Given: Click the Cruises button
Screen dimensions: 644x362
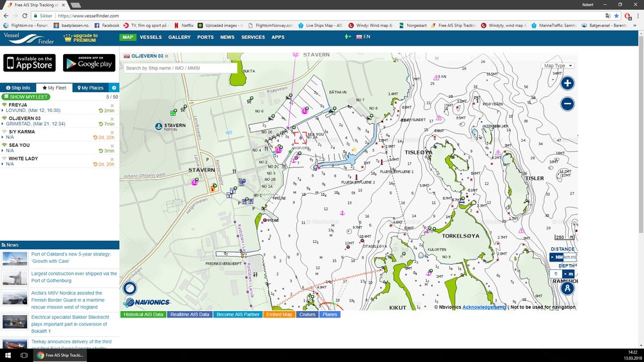Looking at the screenshot, I should (307, 314).
